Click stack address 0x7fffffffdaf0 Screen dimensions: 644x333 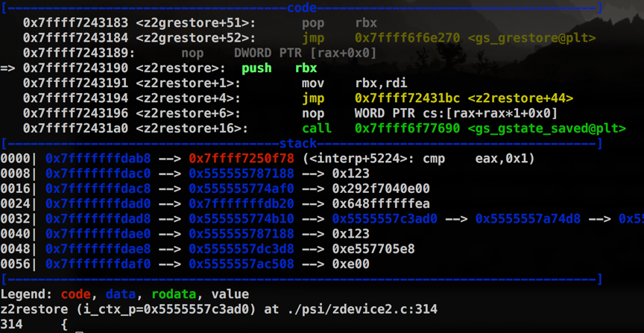(x=98, y=264)
